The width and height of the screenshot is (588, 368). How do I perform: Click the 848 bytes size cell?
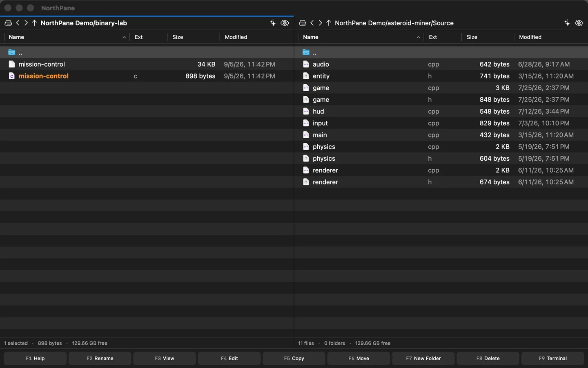point(494,99)
